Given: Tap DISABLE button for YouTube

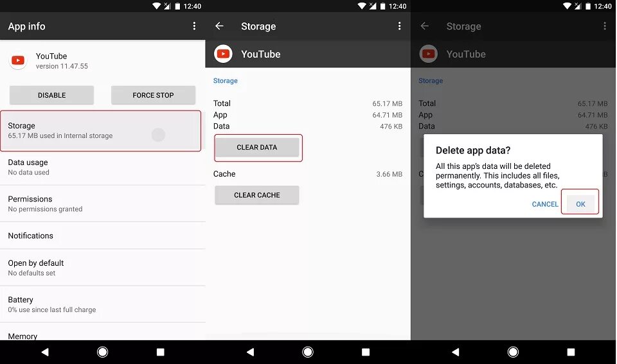Looking at the screenshot, I should (x=51, y=95).
